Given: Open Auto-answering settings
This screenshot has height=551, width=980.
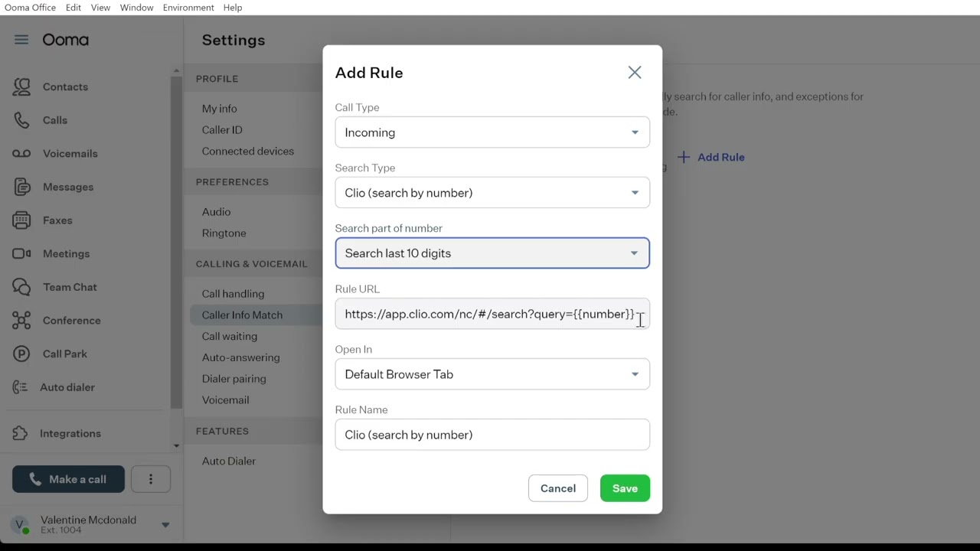Looking at the screenshot, I should click(240, 357).
